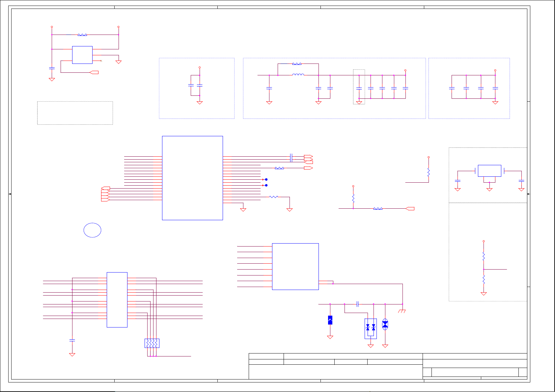The width and height of the screenshot is (555, 392).
Task: Select the series capacitor on the chassis ground line
Action: coord(358,304)
